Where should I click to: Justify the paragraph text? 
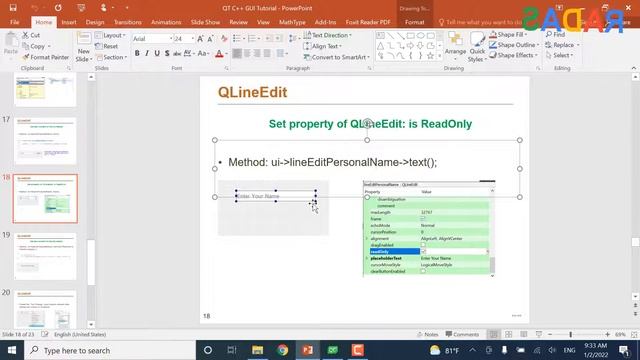[x=267, y=53]
